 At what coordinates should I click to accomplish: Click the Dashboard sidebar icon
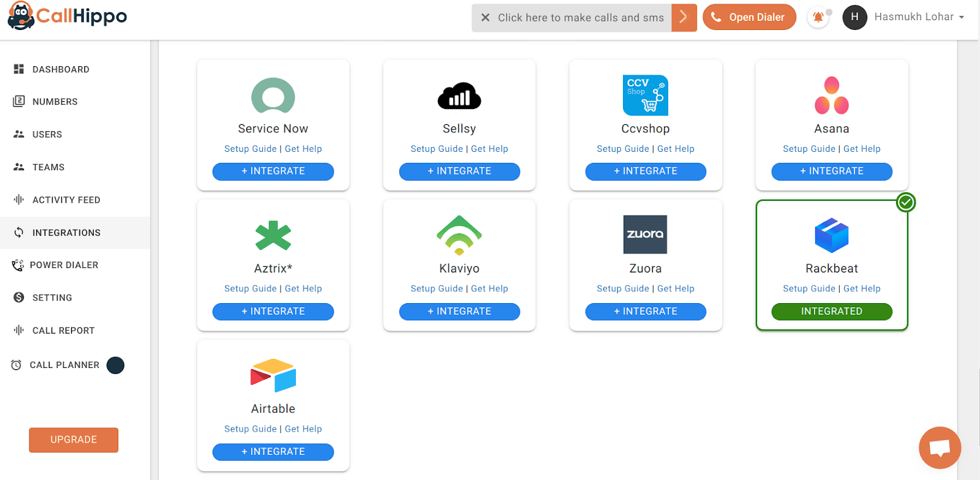(19, 69)
